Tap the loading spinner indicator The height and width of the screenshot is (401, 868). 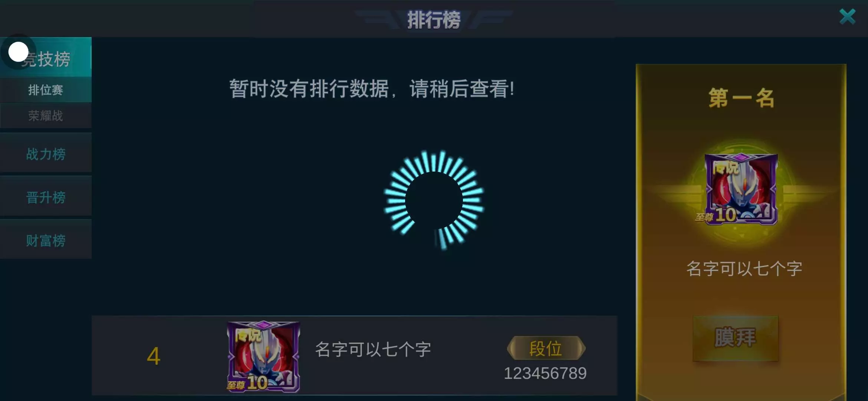434,200
